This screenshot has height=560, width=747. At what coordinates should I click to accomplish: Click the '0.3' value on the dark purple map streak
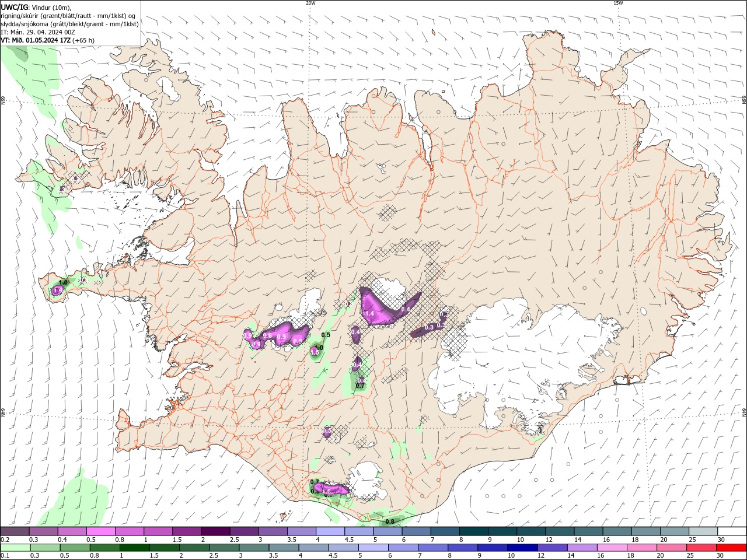point(430,327)
